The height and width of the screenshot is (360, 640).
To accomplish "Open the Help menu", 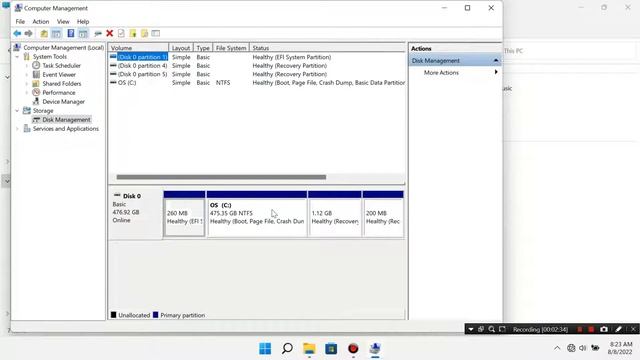I will (x=83, y=22).
